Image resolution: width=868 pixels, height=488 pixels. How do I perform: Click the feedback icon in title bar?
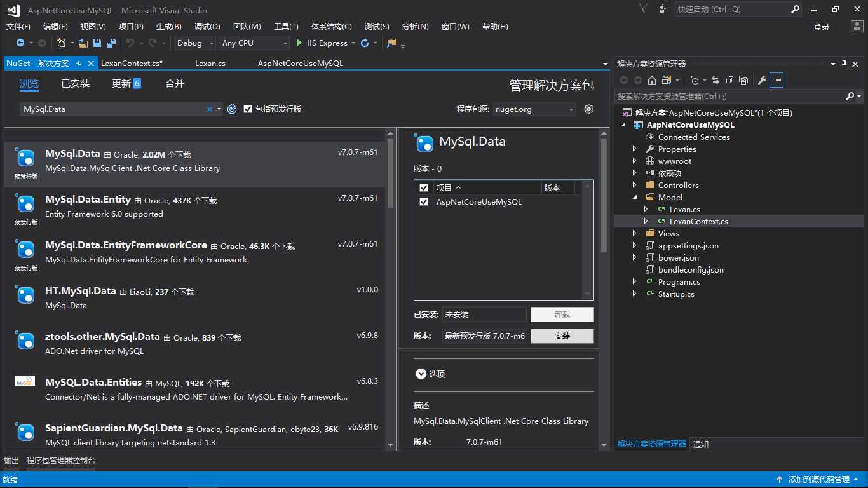click(664, 9)
